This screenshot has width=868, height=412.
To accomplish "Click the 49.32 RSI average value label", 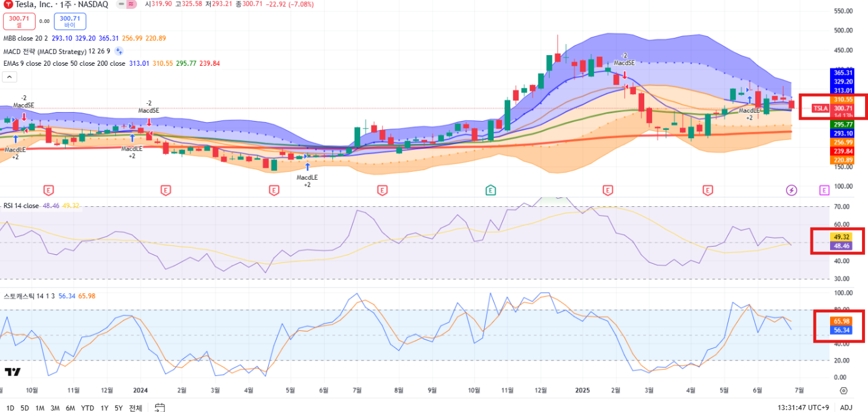I will point(842,237).
